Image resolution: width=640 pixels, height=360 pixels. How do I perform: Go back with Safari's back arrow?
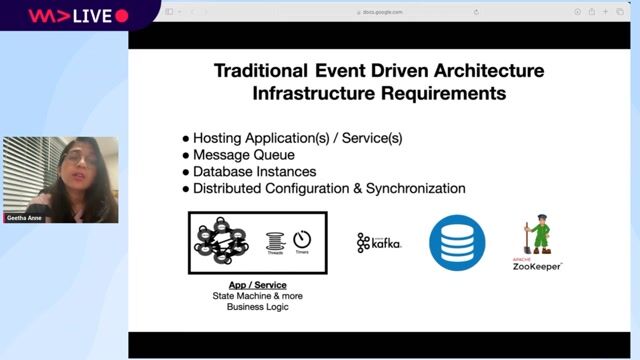(193, 12)
